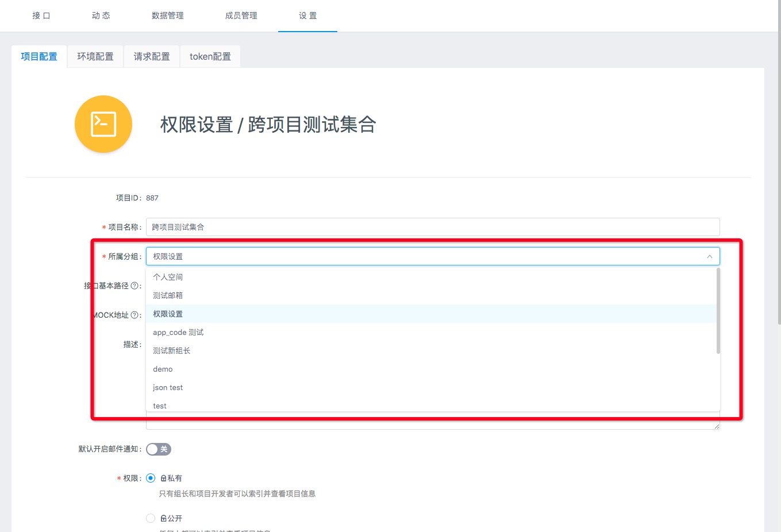The image size is (781, 532).
Task: Click help icon beside MOCK地址 label
Action: point(134,315)
